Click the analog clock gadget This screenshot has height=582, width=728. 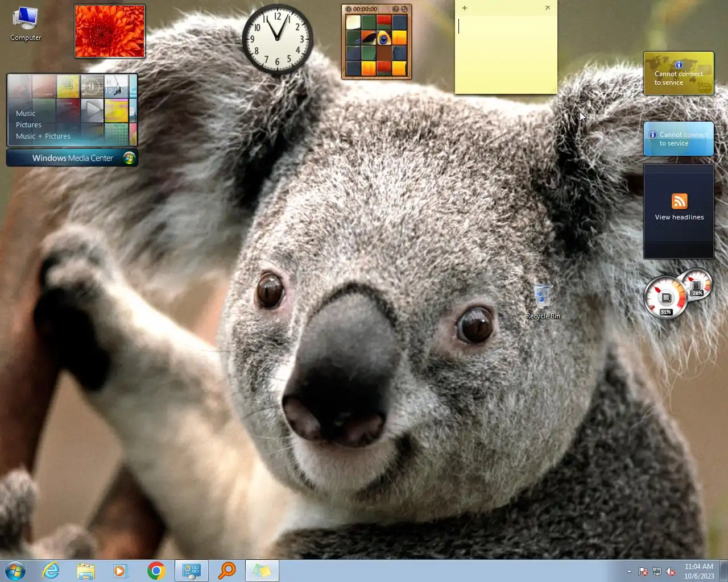278,39
